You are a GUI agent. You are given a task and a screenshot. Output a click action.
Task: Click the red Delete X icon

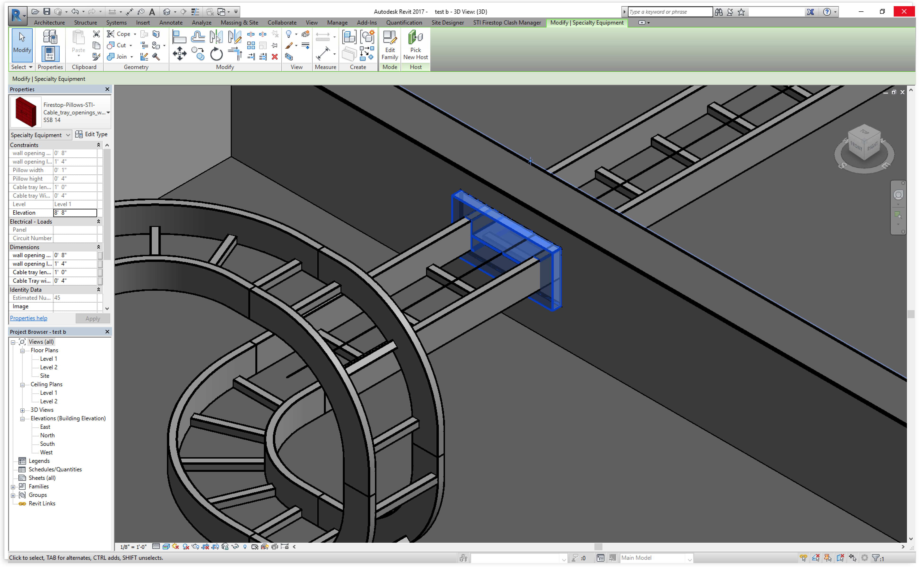pyautogui.click(x=275, y=57)
